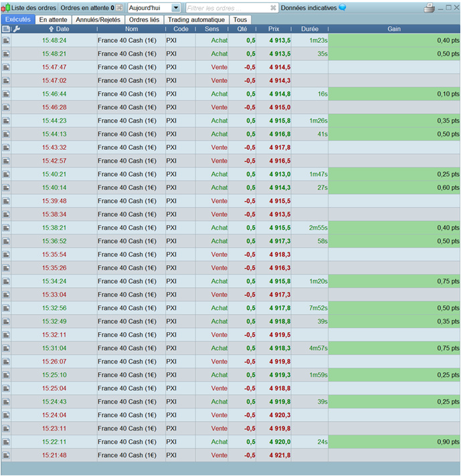Select the 0,60 pts gain cell
This screenshot has width=463, height=476.
pos(394,187)
